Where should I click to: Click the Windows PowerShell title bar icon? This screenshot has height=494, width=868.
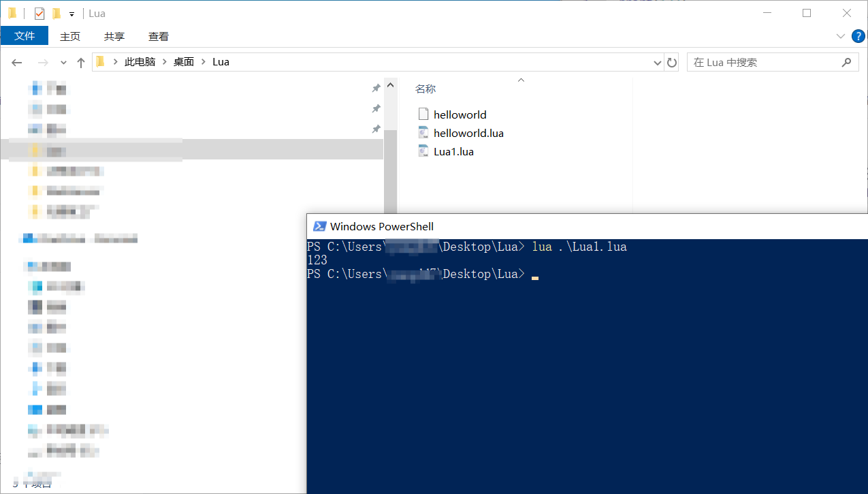click(x=319, y=227)
